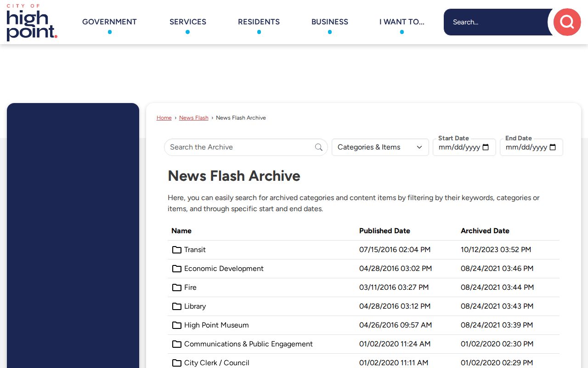Click the News Flash Archive heading
The image size is (588, 368).
pyautogui.click(x=234, y=176)
